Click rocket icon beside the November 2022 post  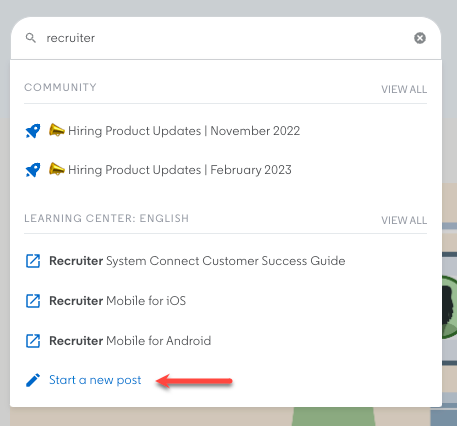tap(33, 131)
